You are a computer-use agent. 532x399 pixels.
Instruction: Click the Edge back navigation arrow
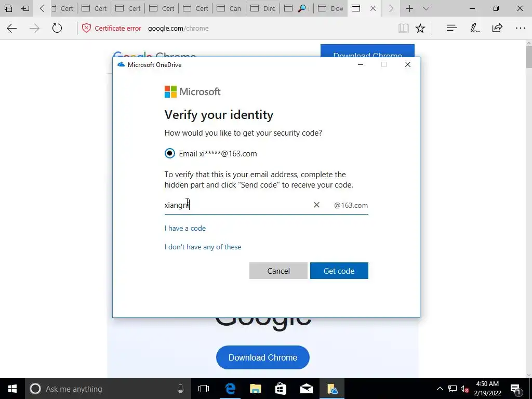tap(12, 28)
